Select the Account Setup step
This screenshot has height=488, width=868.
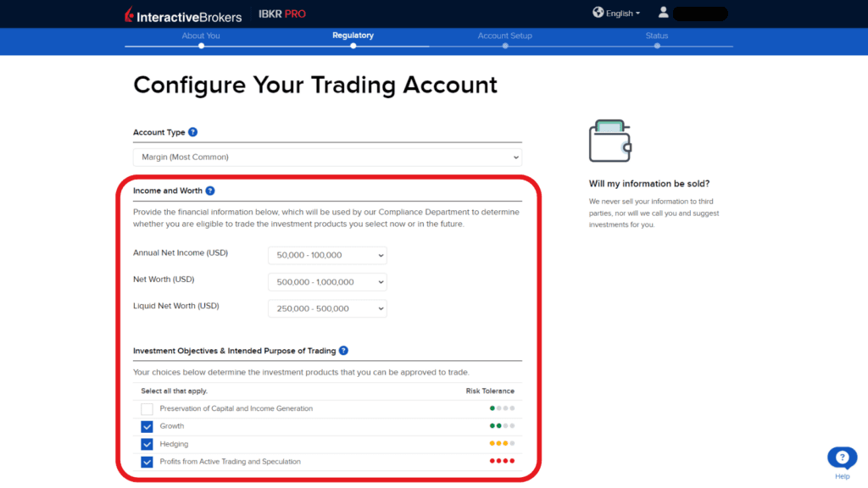(505, 36)
